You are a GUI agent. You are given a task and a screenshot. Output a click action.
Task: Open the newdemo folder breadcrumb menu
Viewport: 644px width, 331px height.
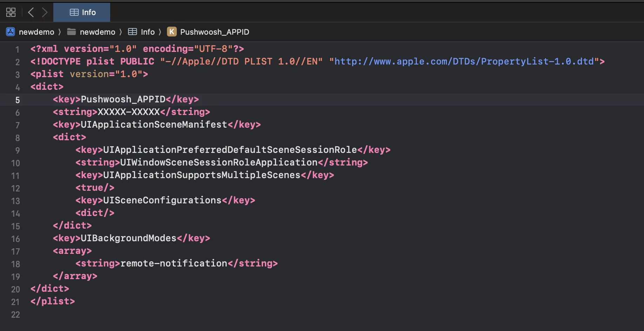point(98,32)
